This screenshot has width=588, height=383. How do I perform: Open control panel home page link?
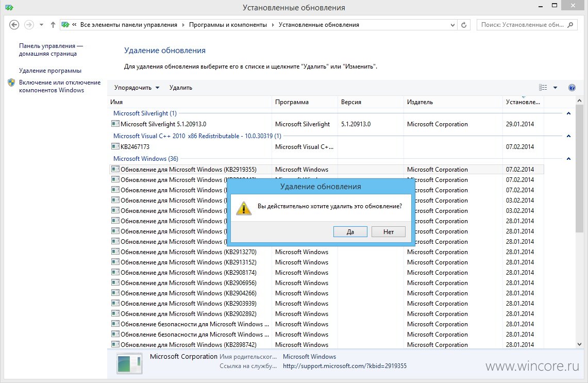(51, 49)
